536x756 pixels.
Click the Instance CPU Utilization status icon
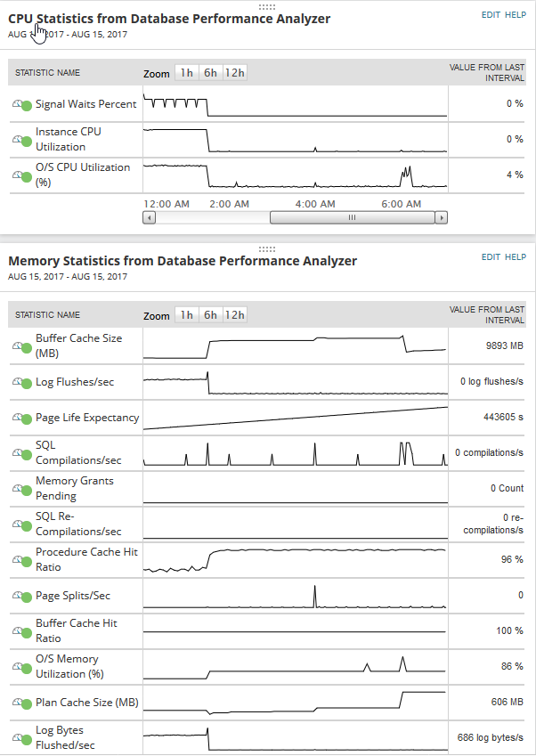22,140
